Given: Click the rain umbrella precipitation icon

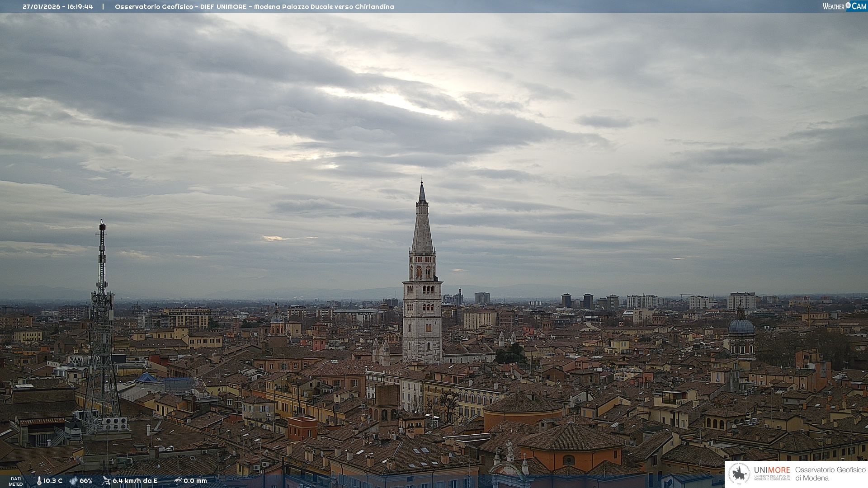Looking at the screenshot, I should 178,481.
